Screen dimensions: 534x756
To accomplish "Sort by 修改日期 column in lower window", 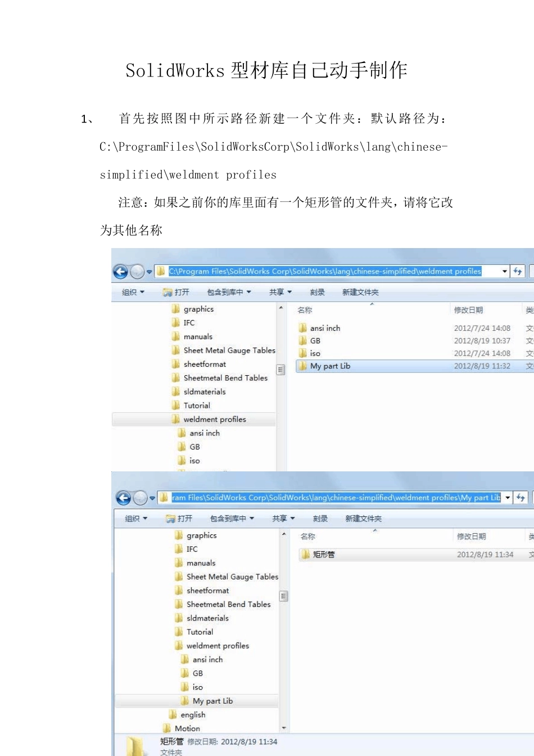I will click(x=472, y=537).
